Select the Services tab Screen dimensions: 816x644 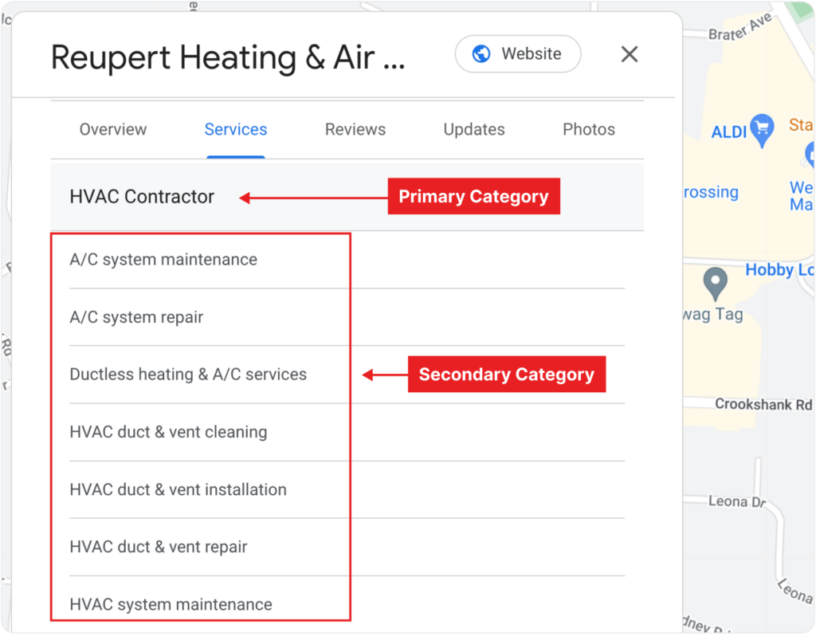236,130
